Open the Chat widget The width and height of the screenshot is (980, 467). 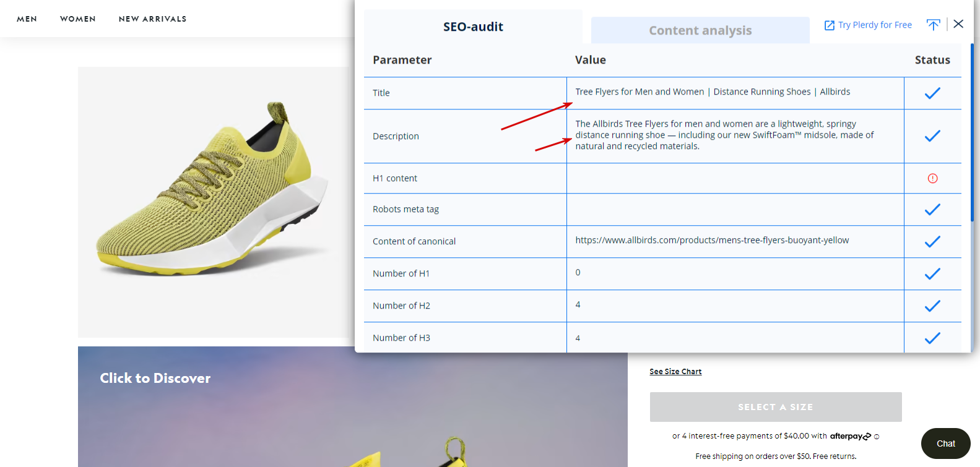tap(946, 443)
